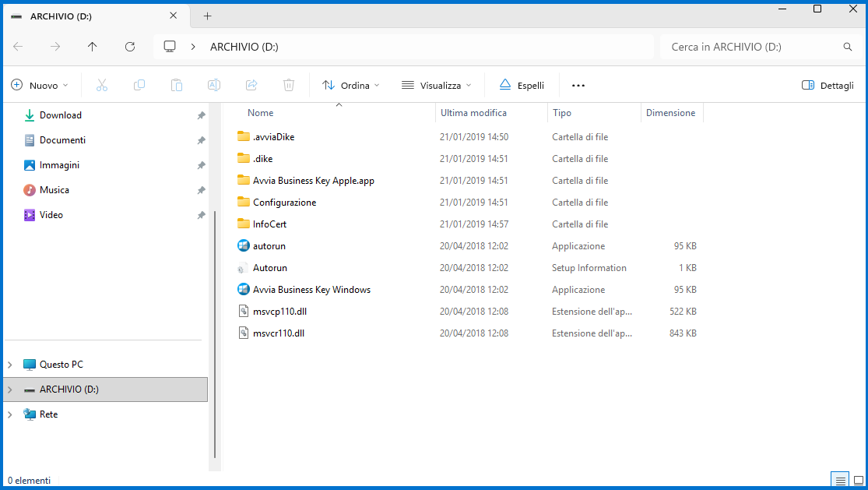
Task: Sort by Dimensione column header
Action: pyautogui.click(x=672, y=113)
